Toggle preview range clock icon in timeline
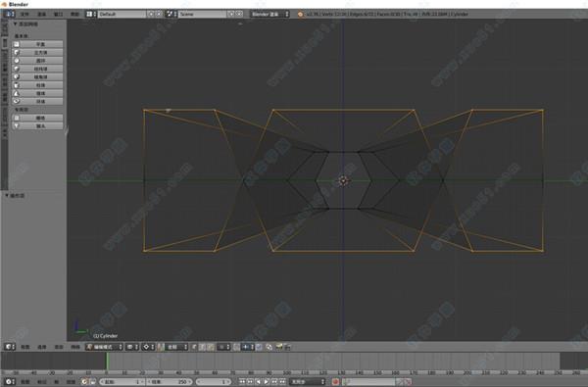The image size is (588, 387). point(84,382)
